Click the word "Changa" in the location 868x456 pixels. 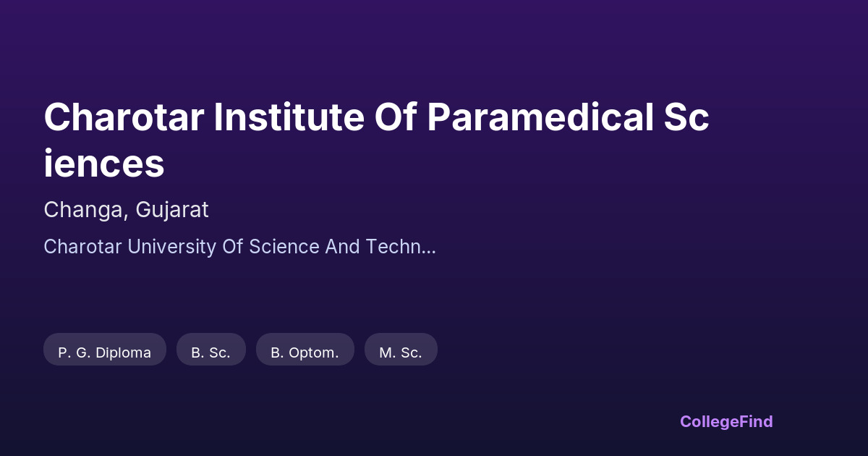pyautogui.click(x=80, y=210)
